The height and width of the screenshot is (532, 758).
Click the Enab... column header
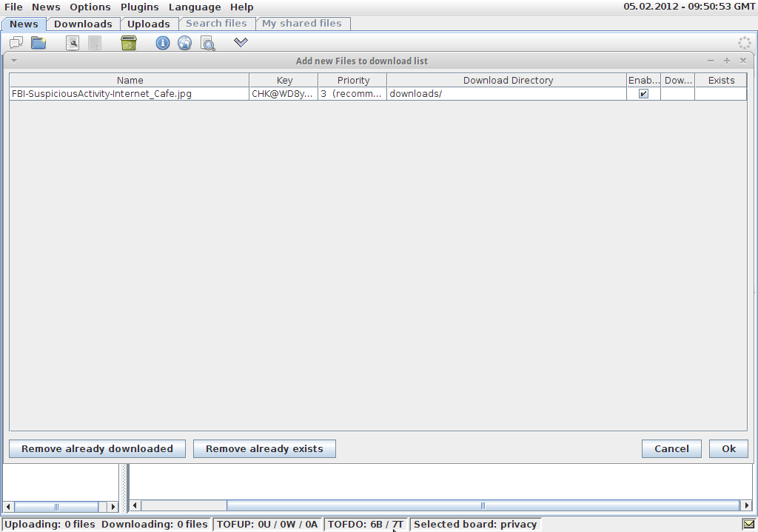[x=643, y=80]
